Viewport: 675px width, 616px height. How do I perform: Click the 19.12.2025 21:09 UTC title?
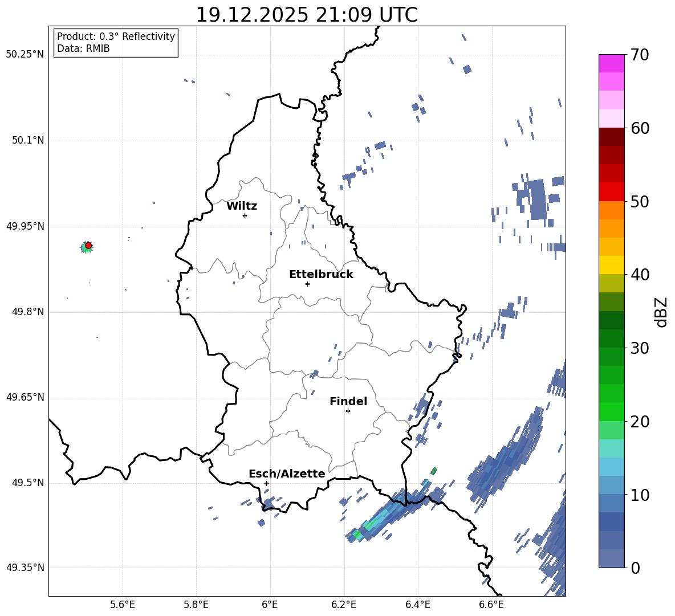pyautogui.click(x=307, y=15)
